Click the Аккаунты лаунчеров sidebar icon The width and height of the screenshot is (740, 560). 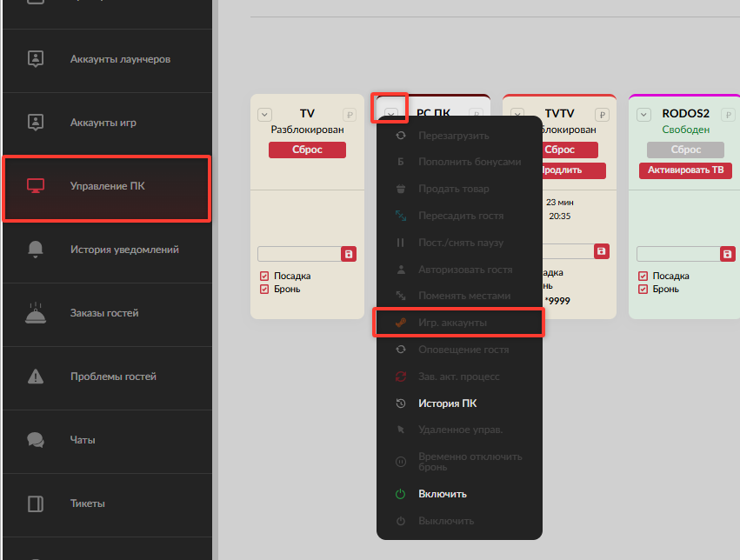pyautogui.click(x=36, y=59)
